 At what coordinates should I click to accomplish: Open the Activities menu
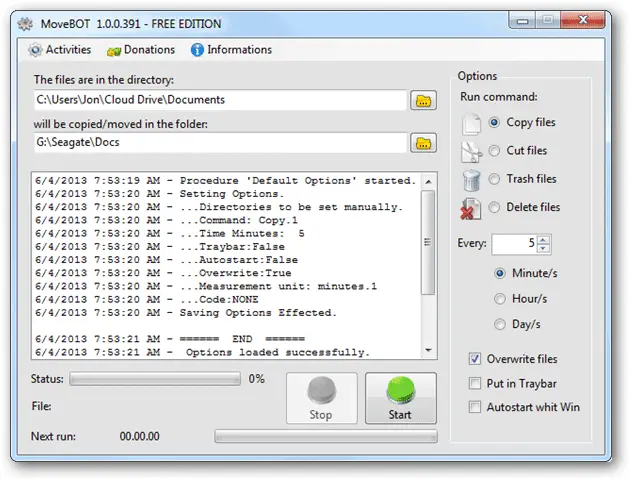(59, 50)
